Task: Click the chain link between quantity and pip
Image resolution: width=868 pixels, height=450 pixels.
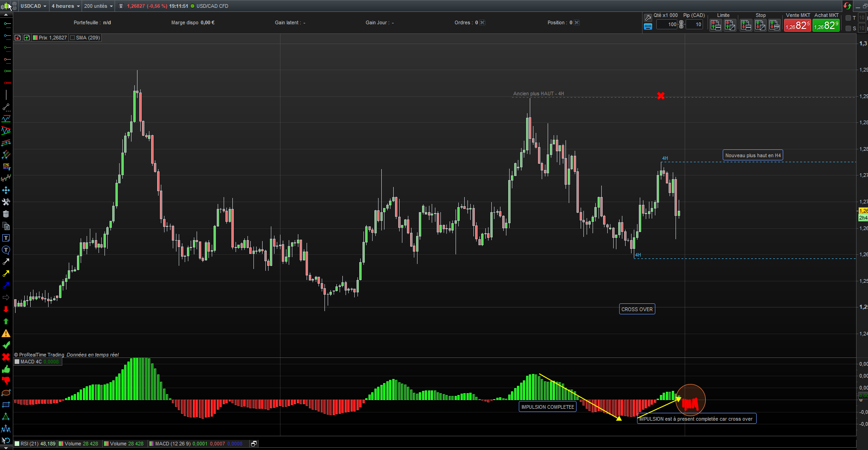Action: (681, 24)
